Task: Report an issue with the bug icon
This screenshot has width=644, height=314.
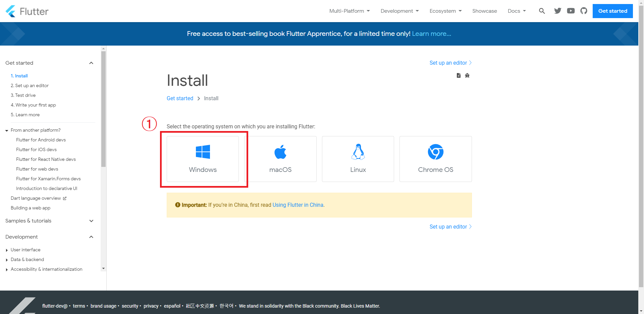Action: tap(467, 75)
